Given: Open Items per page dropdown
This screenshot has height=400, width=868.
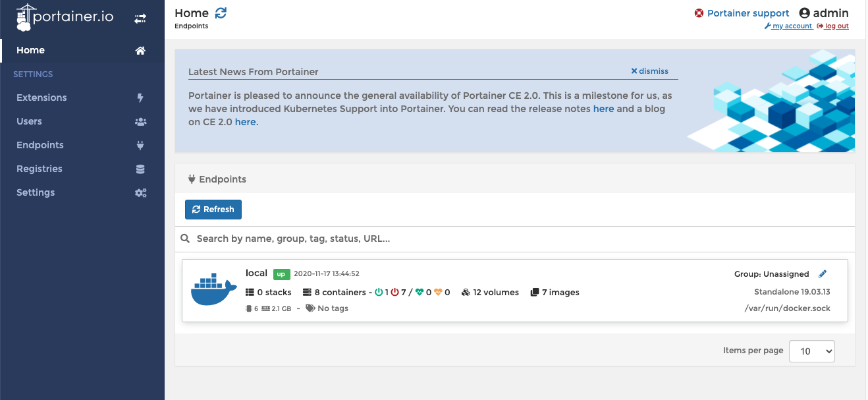Looking at the screenshot, I should click(811, 351).
